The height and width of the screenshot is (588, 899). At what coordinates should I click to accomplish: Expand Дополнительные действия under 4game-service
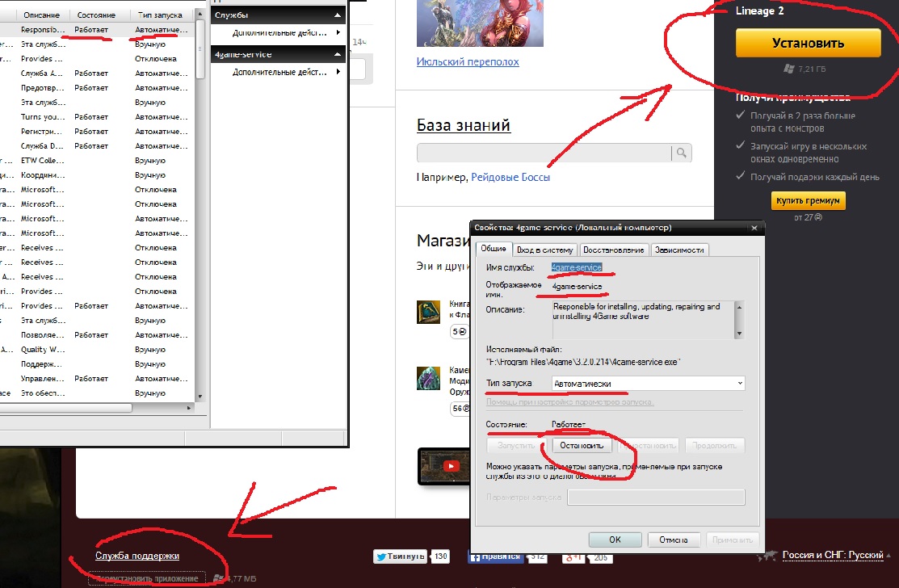click(x=279, y=72)
